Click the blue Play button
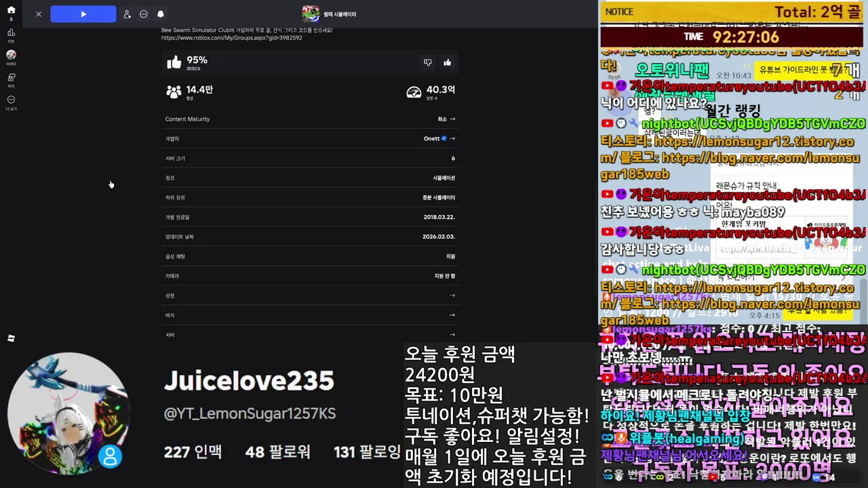The width and height of the screenshot is (868, 488). coord(83,14)
